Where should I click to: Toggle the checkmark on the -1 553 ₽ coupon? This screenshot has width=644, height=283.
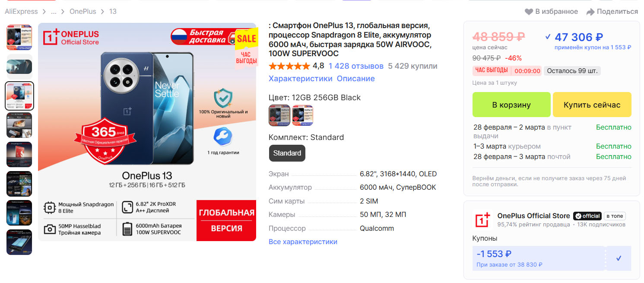(619, 258)
